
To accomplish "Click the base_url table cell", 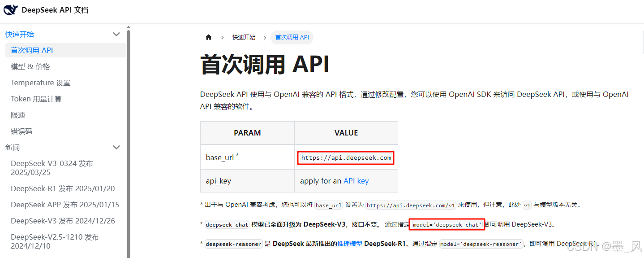I will coord(247,157).
